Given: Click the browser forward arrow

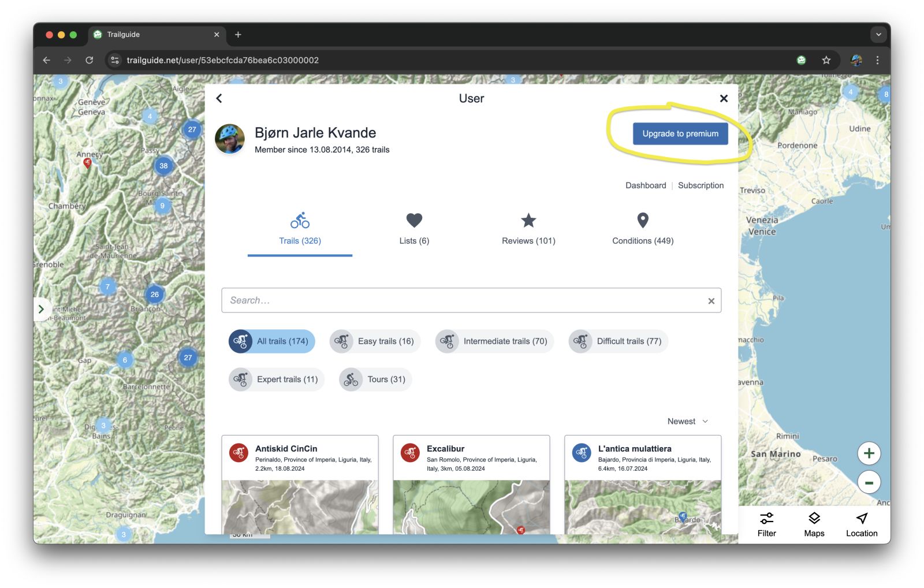Looking at the screenshot, I should [68, 60].
